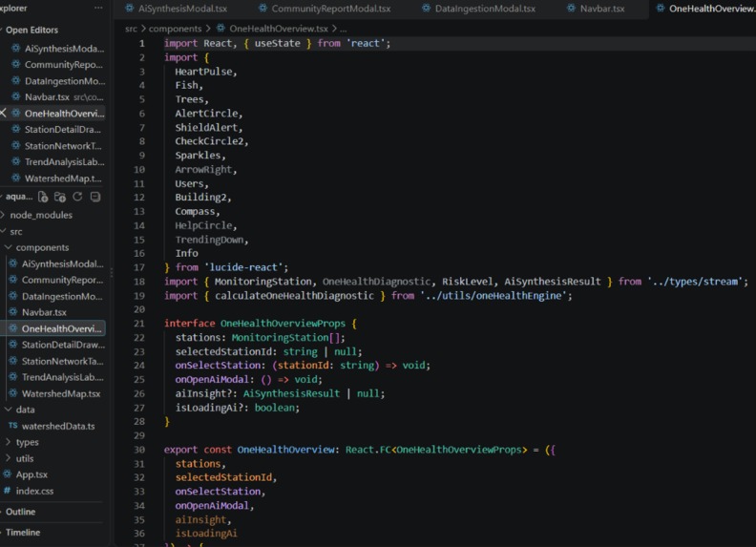Click the src breadcrumb segment
Screen dimensions: 756x547
pyautogui.click(x=131, y=29)
